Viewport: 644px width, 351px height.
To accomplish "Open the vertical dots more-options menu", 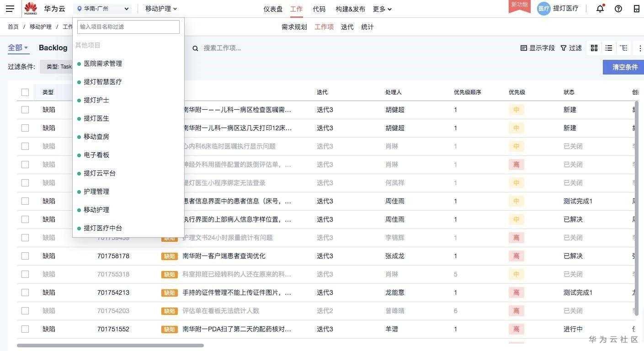I will click(x=640, y=48).
